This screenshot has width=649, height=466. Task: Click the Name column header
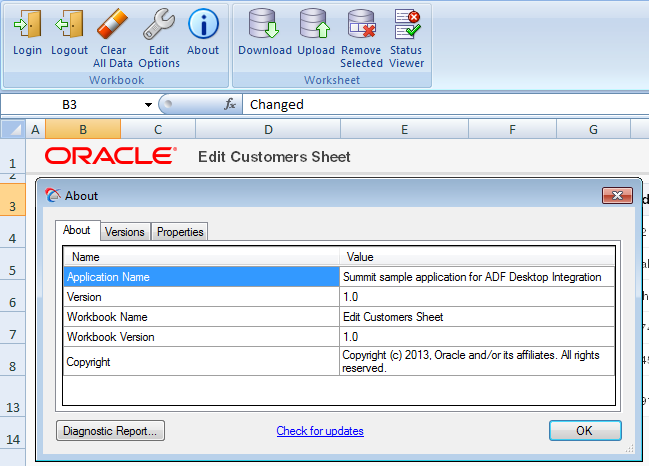point(201,257)
